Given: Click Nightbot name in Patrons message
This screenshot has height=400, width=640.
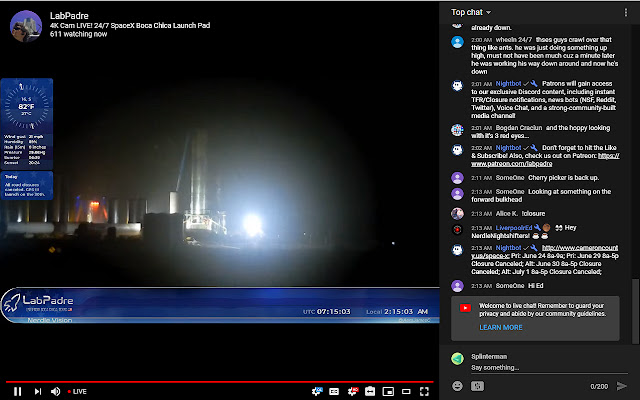Looking at the screenshot, I should click(x=508, y=84).
